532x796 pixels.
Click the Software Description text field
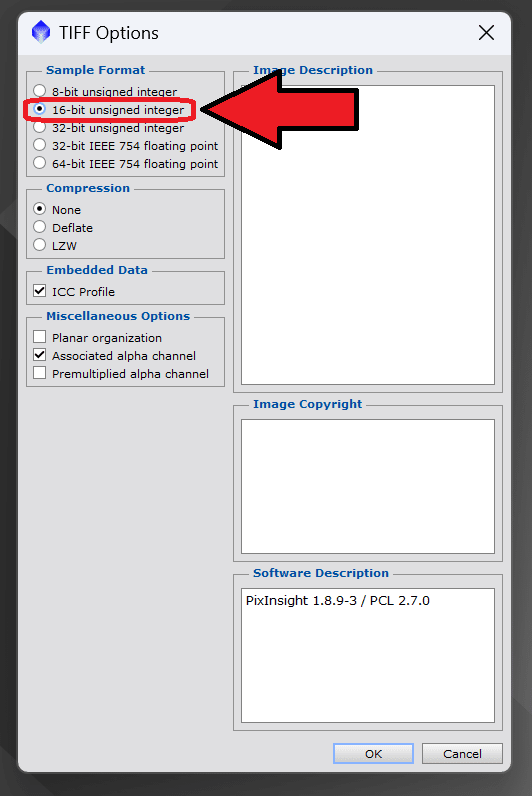pyautogui.click(x=368, y=655)
